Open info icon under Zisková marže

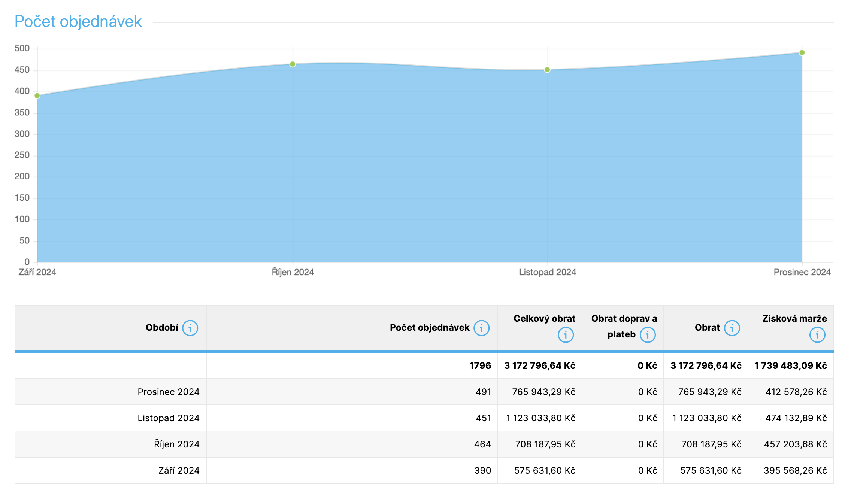point(817,335)
